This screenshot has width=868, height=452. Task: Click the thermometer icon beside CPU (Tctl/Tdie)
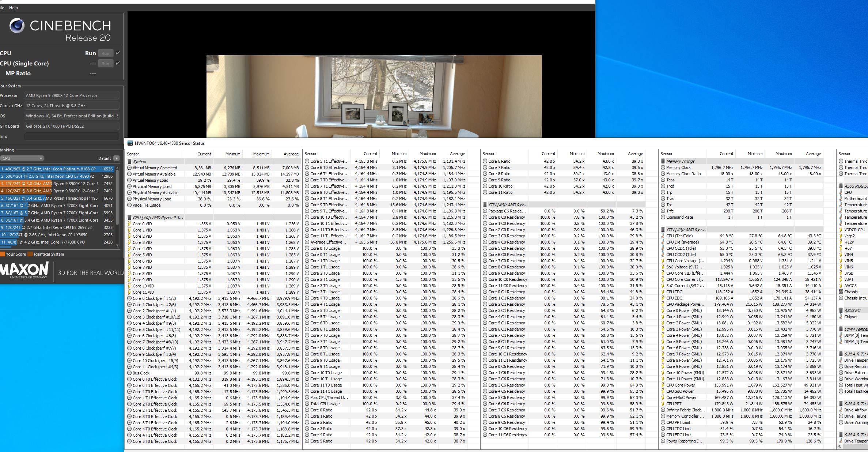[x=663, y=236]
